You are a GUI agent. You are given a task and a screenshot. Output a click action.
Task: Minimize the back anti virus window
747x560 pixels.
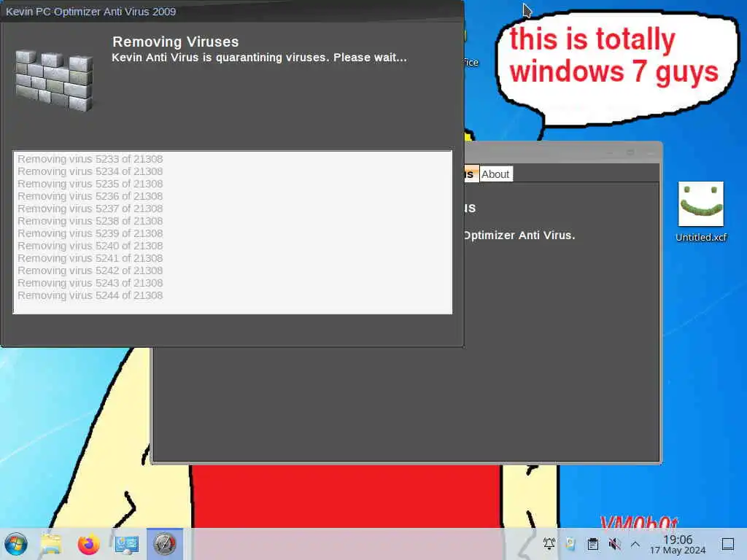[610, 152]
